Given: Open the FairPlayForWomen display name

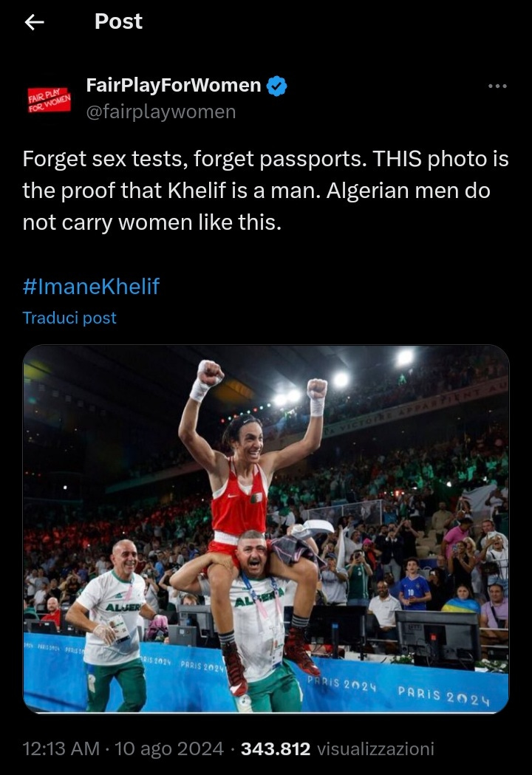Looking at the screenshot, I should [174, 85].
